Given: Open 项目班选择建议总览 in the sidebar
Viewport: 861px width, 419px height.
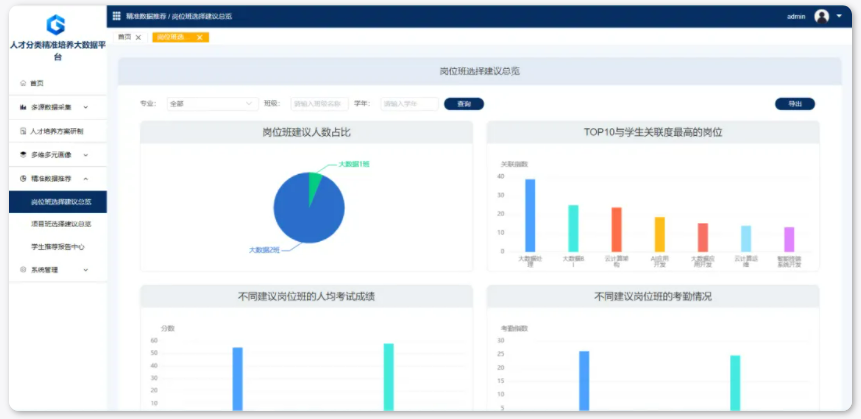Looking at the screenshot, I should pyautogui.click(x=61, y=224).
